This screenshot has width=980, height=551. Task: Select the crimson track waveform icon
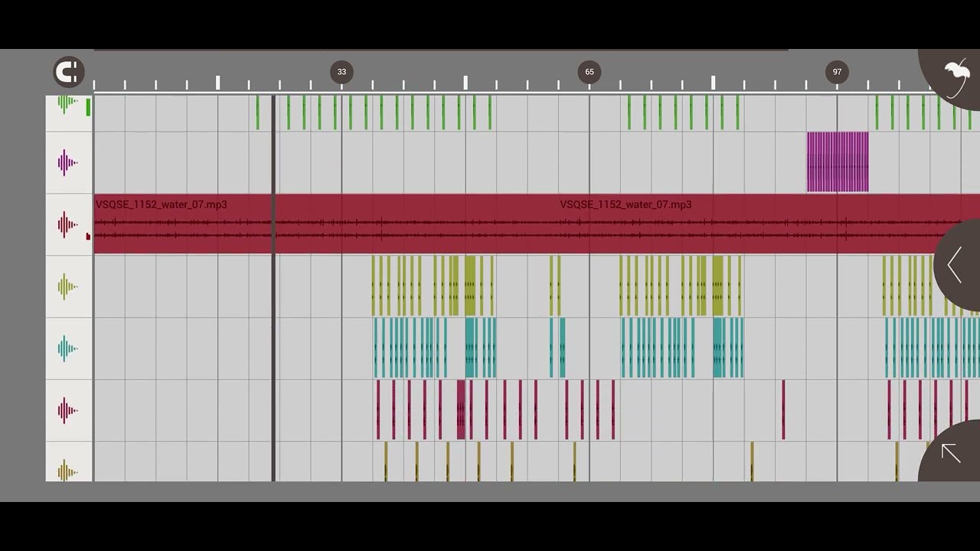pyautogui.click(x=67, y=410)
